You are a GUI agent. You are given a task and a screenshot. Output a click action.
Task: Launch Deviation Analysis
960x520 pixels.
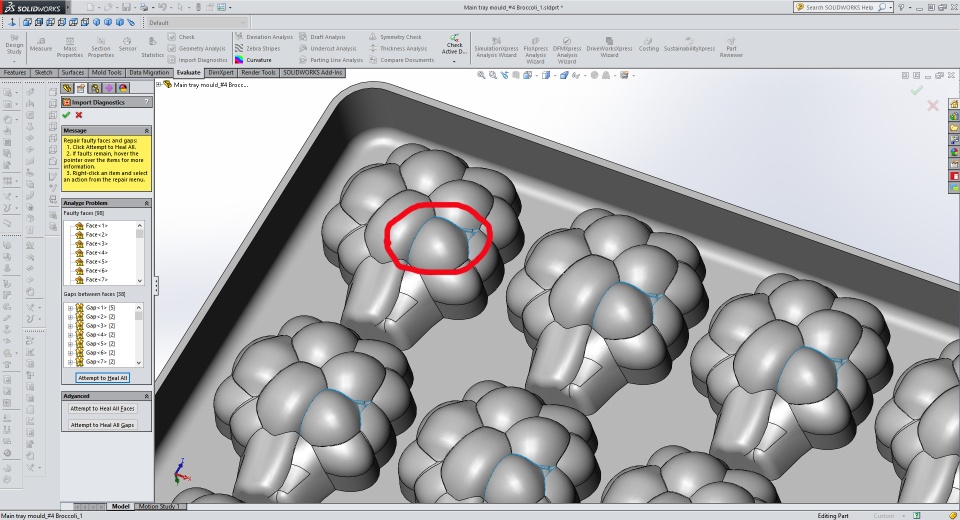coord(264,37)
